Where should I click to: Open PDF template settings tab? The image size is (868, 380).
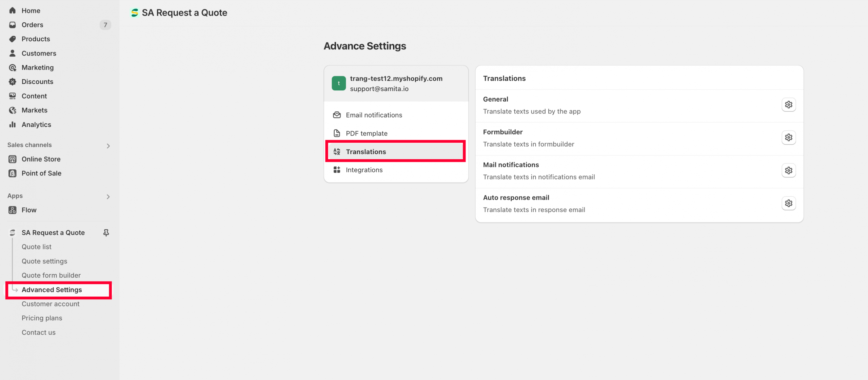(396, 133)
